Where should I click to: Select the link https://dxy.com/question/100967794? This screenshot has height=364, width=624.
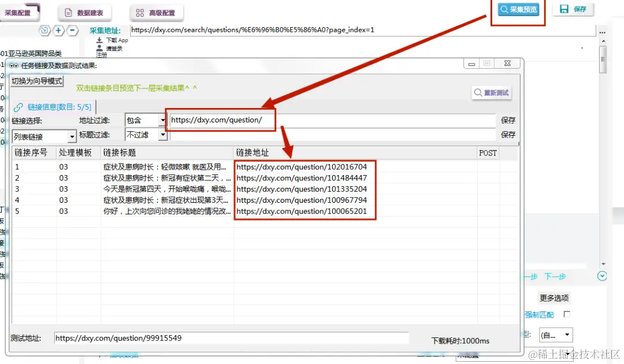click(302, 200)
